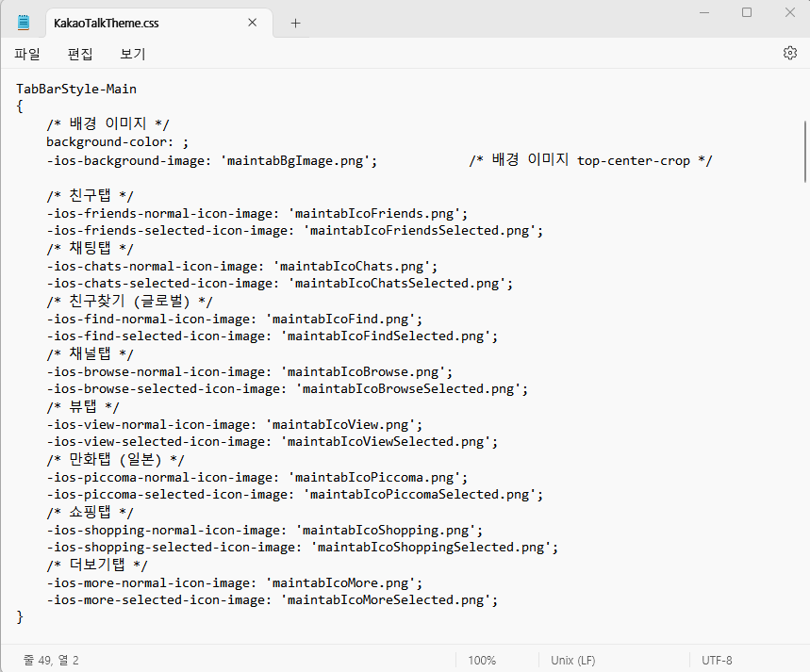
Task: Select the KakaoTalkTheme.css tab
Action: point(159,24)
